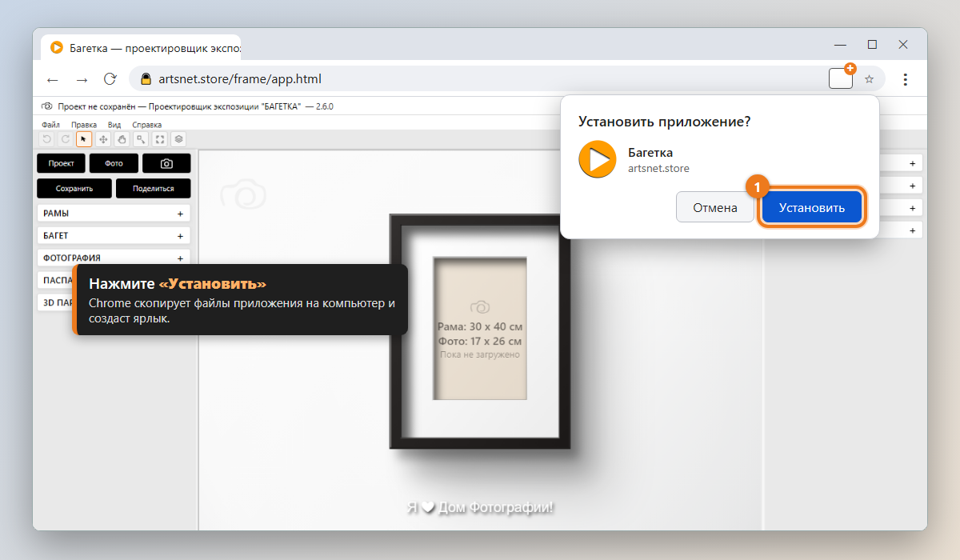Click the camera logo in the app title bar

point(47,106)
